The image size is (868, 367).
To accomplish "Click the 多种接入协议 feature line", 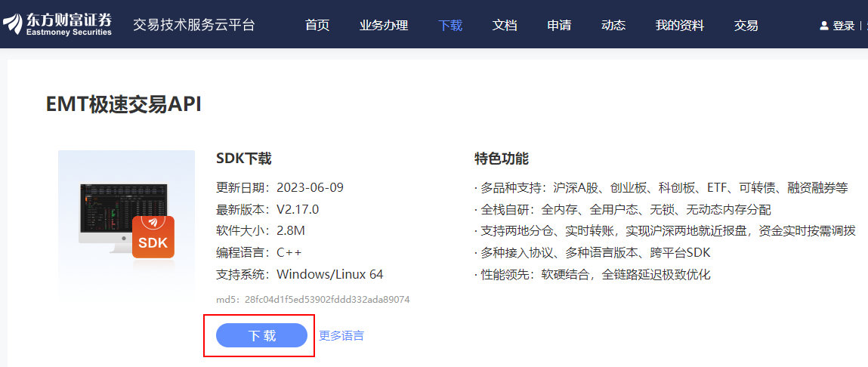I will [x=592, y=252].
